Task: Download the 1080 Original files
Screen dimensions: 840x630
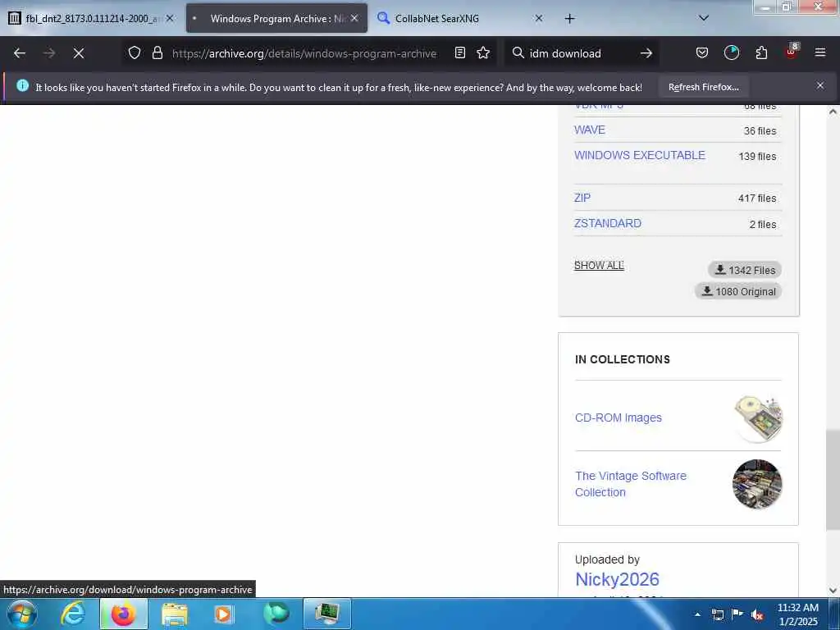Action: [x=738, y=291]
